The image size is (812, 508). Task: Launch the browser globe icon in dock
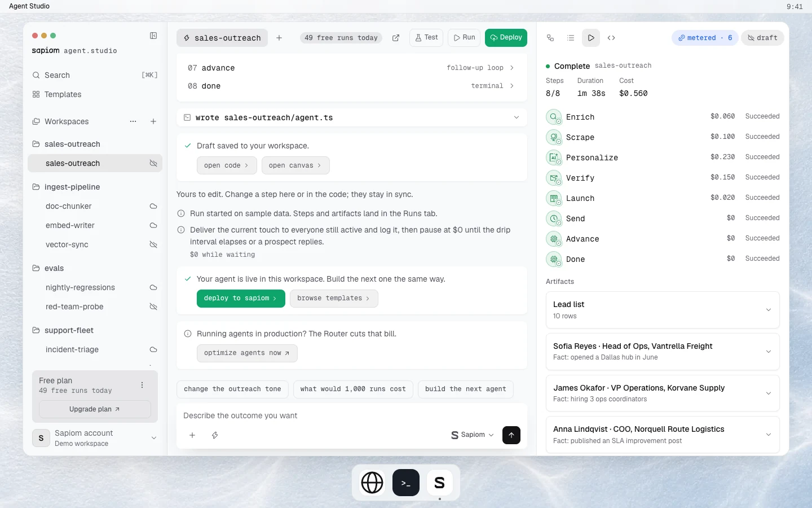point(372,483)
